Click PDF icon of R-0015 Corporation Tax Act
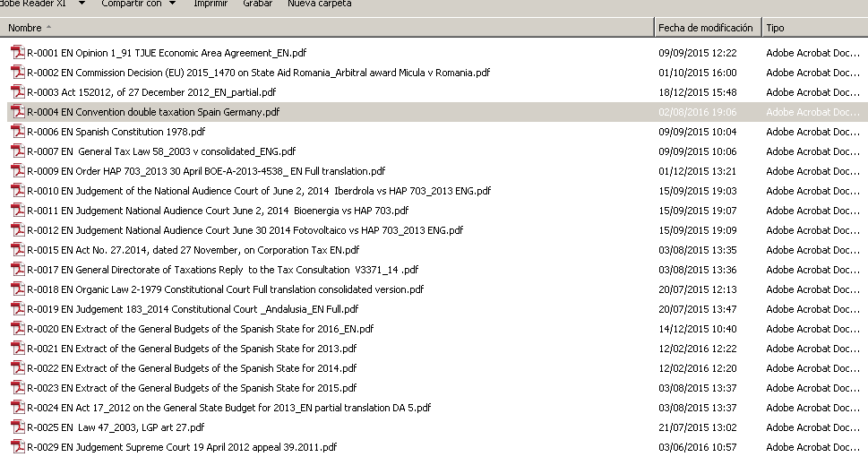The height and width of the screenshot is (457, 868). click(18, 250)
